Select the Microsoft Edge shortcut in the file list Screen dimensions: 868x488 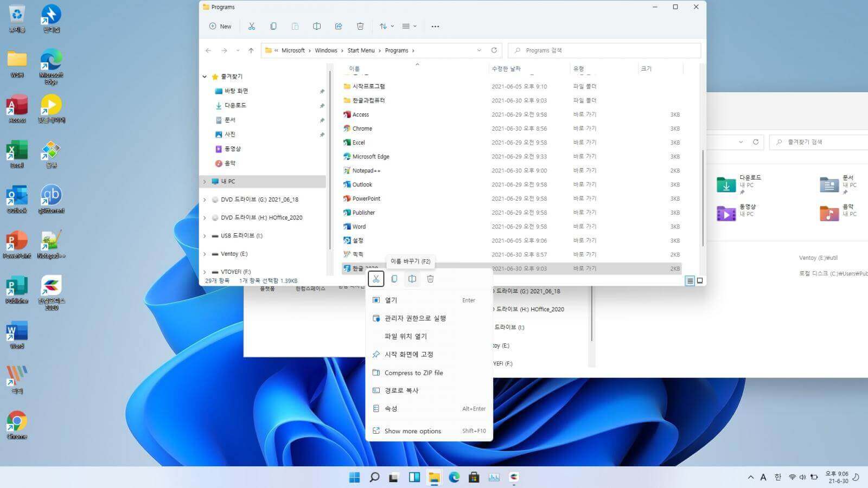click(512, 157)
